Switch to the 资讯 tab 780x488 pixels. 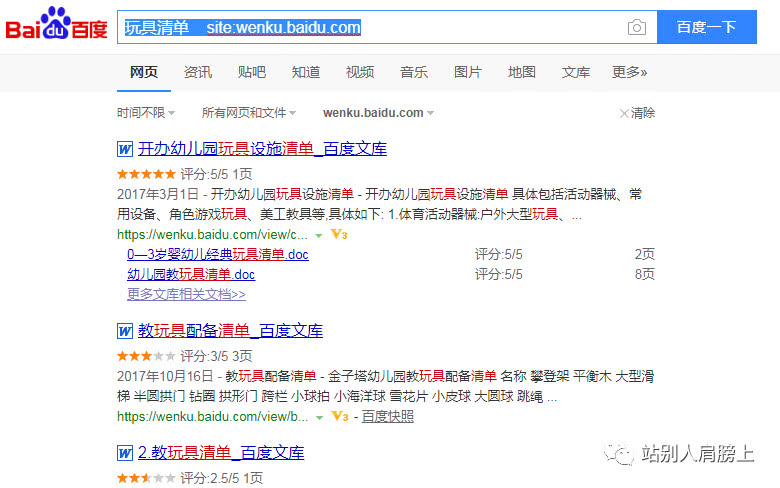198,72
